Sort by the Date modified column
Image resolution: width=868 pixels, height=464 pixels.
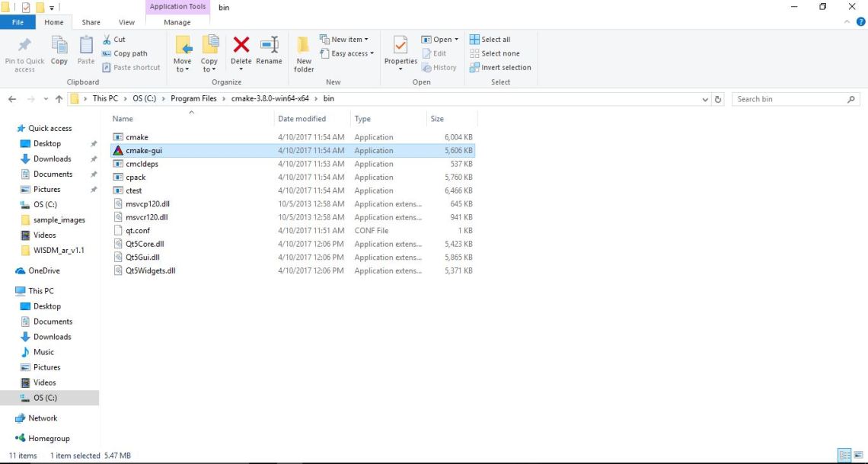[x=312, y=119]
